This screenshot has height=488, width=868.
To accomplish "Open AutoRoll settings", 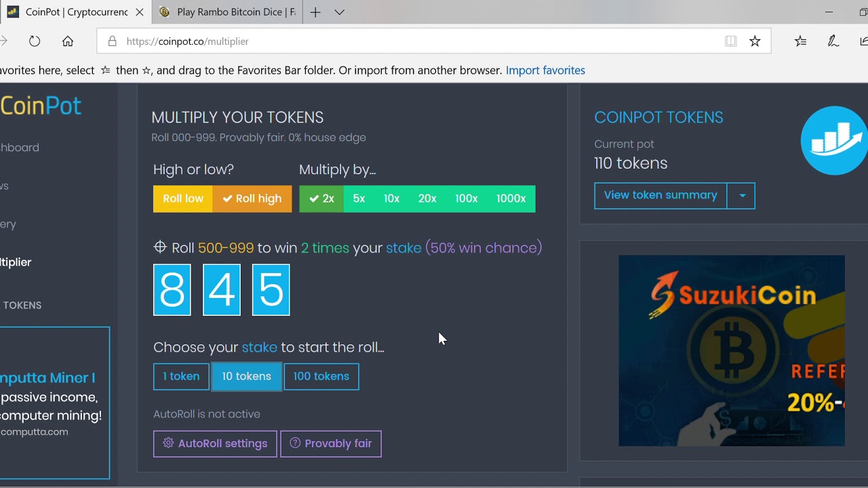I will click(215, 444).
